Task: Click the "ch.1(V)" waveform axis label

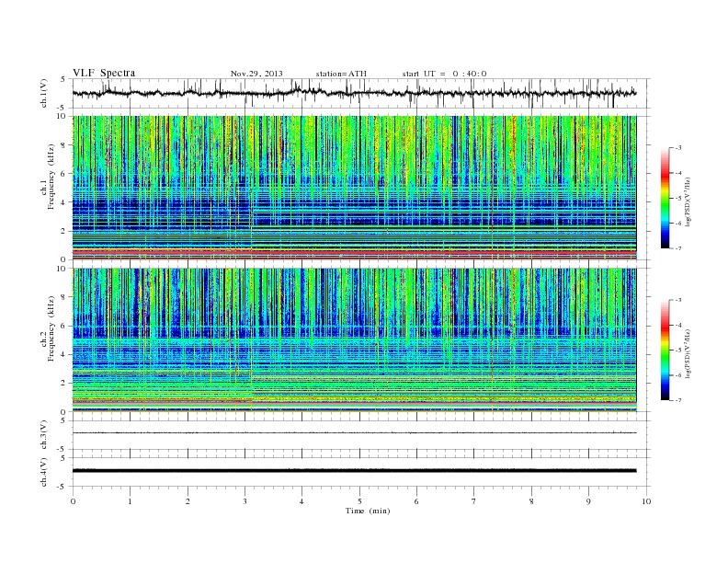Action: click(44, 94)
